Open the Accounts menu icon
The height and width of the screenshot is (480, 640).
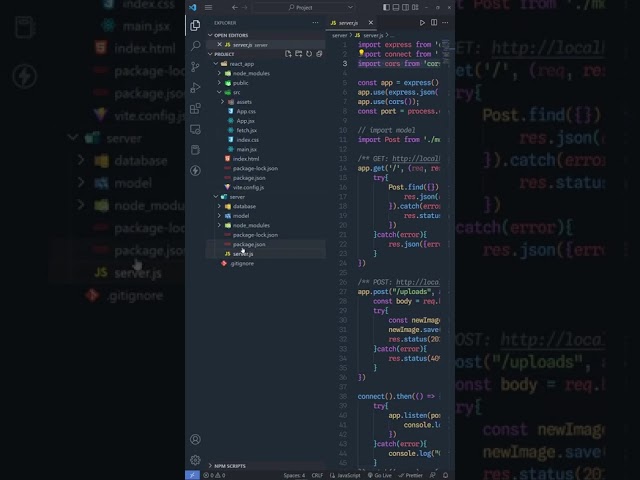click(195, 439)
